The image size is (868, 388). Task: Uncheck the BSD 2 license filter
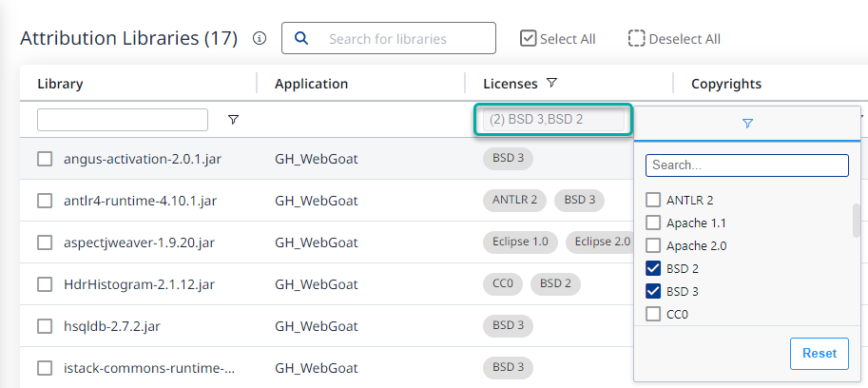pyautogui.click(x=653, y=268)
